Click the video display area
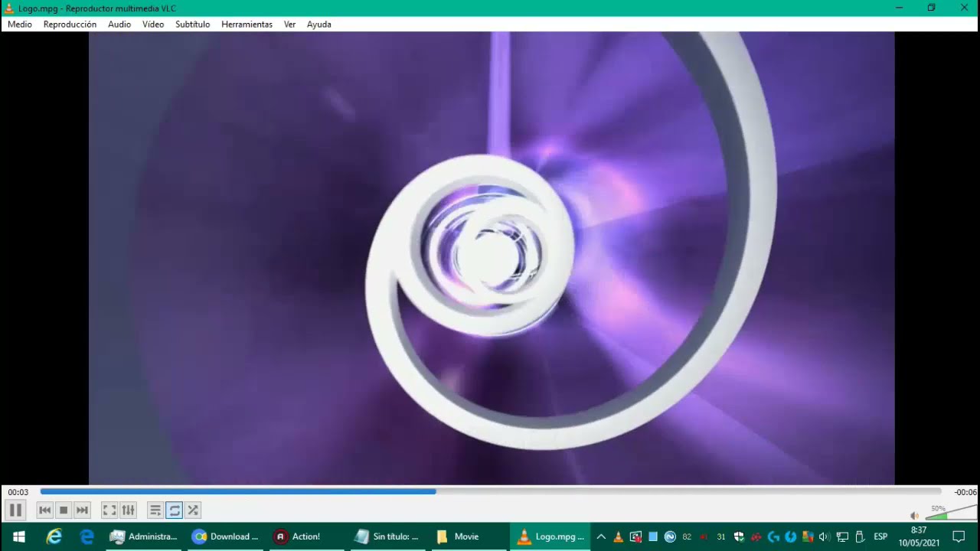 pyautogui.click(x=492, y=258)
